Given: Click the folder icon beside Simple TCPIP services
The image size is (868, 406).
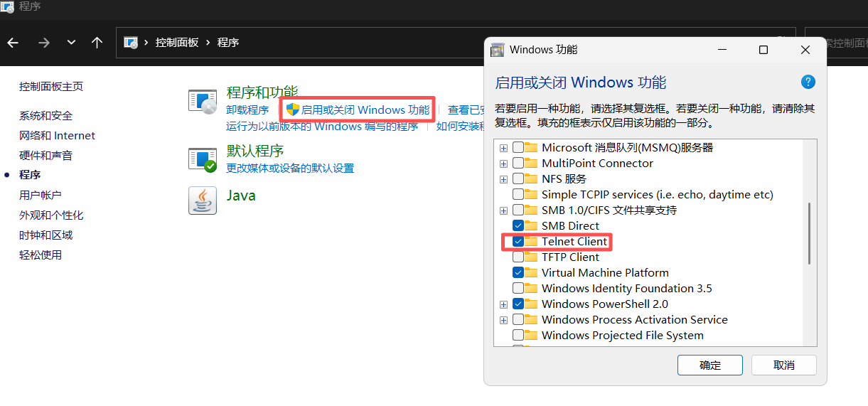Looking at the screenshot, I should click(x=531, y=195).
